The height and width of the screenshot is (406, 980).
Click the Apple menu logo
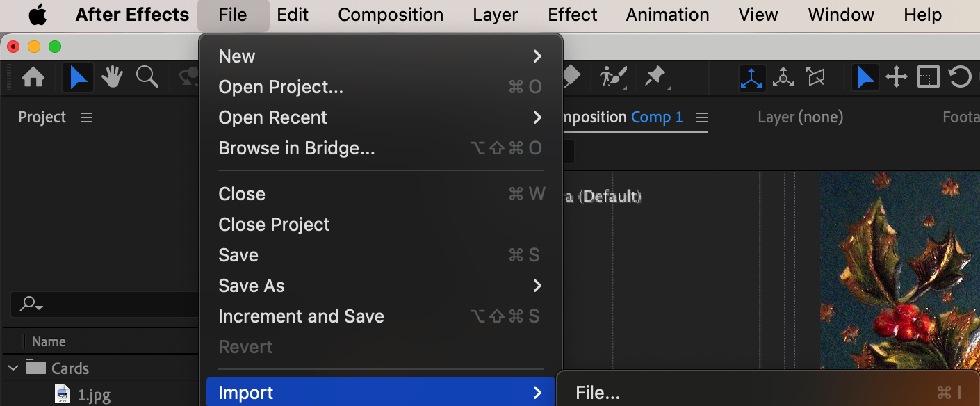point(38,15)
